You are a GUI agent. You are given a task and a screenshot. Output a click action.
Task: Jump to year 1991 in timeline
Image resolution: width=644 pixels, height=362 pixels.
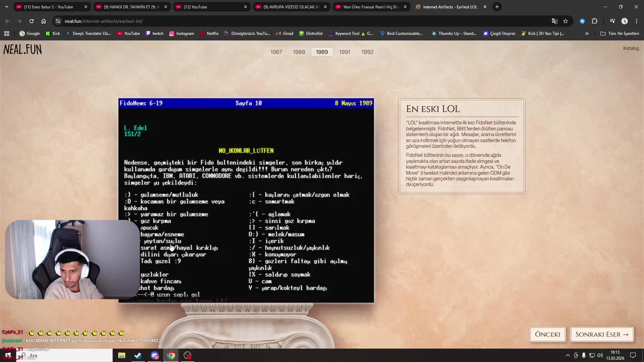(x=345, y=52)
